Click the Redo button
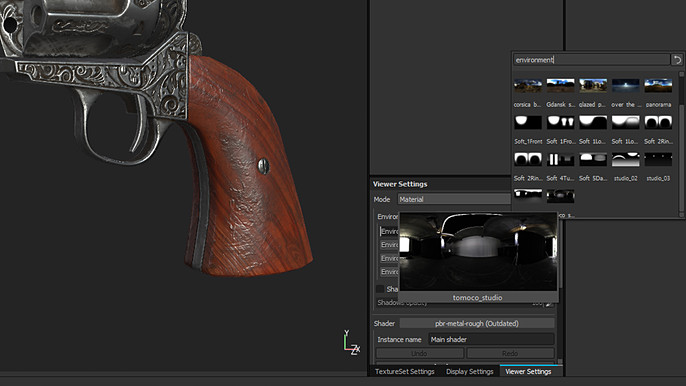 click(510, 353)
